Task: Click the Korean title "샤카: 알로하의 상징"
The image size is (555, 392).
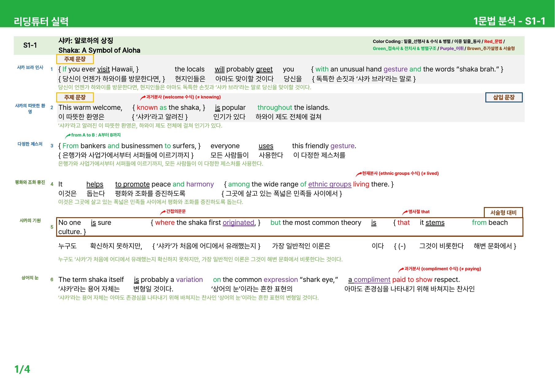Action: coord(86,40)
